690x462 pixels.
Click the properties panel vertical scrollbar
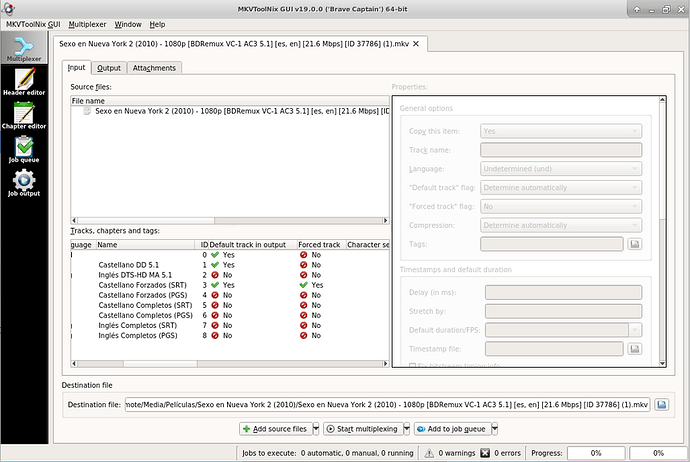pyautogui.click(x=662, y=232)
